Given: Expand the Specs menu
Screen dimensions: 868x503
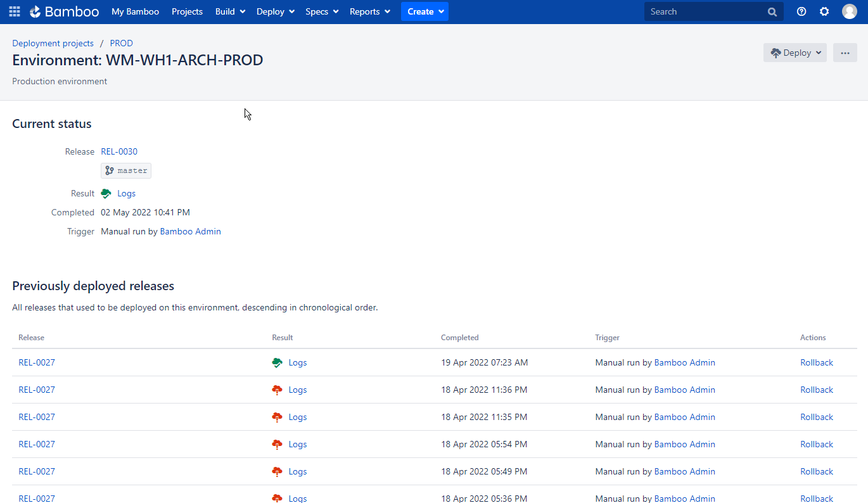Looking at the screenshot, I should 322,11.
